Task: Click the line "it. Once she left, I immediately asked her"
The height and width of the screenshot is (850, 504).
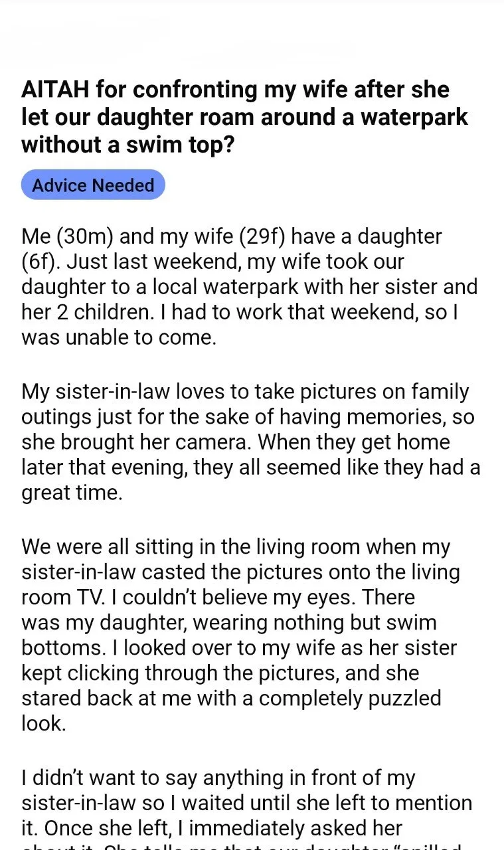Action: 212,829
